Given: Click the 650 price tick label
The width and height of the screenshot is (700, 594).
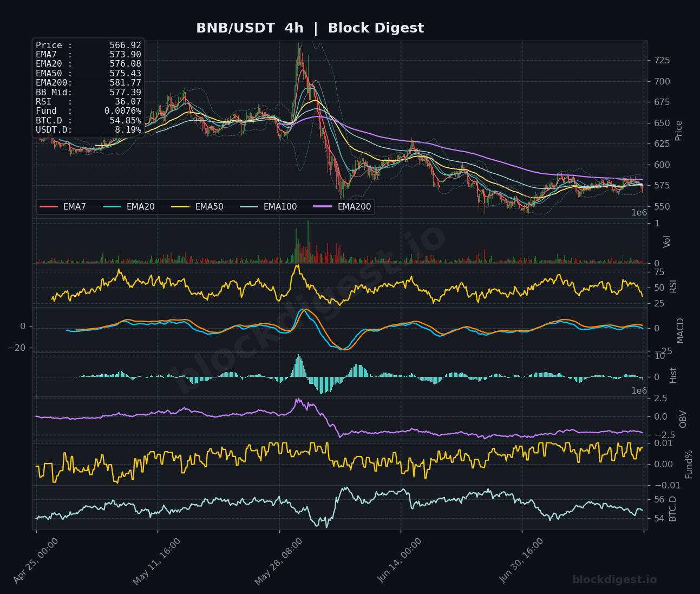Looking at the screenshot, I should click(661, 123).
